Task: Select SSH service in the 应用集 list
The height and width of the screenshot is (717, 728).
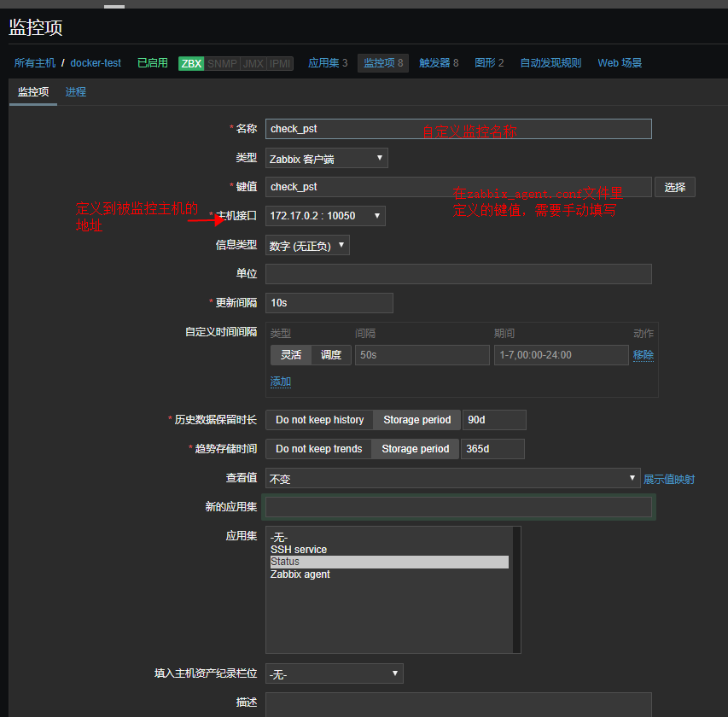Action: click(x=389, y=550)
